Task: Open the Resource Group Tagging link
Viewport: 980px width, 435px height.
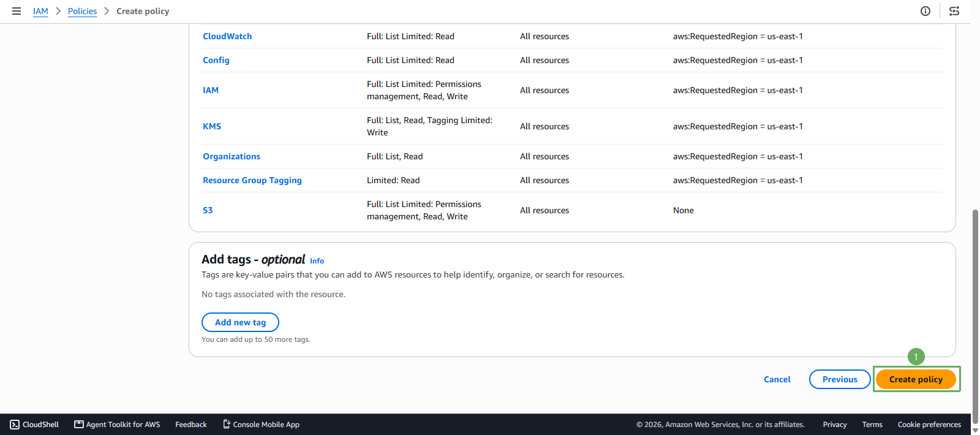Action: pyautogui.click(x=252, y=180)
